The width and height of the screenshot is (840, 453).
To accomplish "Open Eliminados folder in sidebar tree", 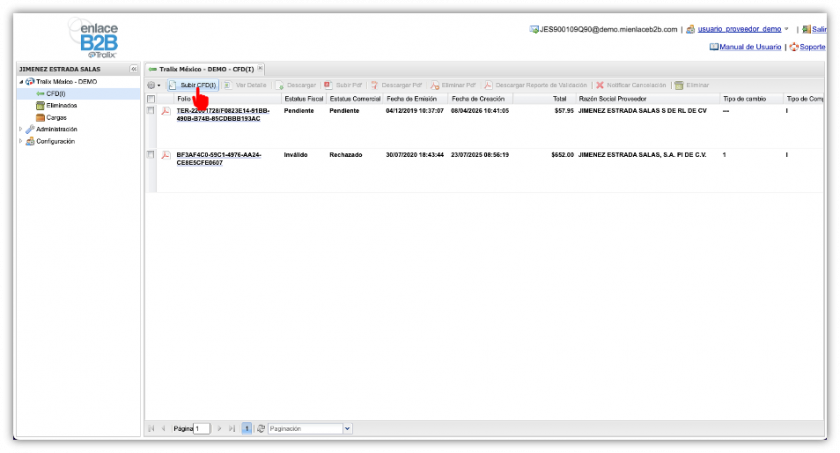I will (x=60, y=105).
